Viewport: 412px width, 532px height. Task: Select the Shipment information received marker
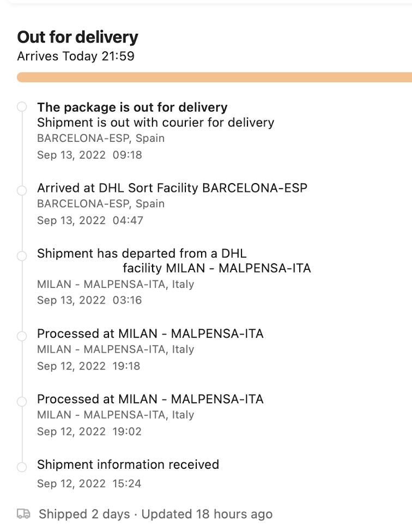click(22, 467)
